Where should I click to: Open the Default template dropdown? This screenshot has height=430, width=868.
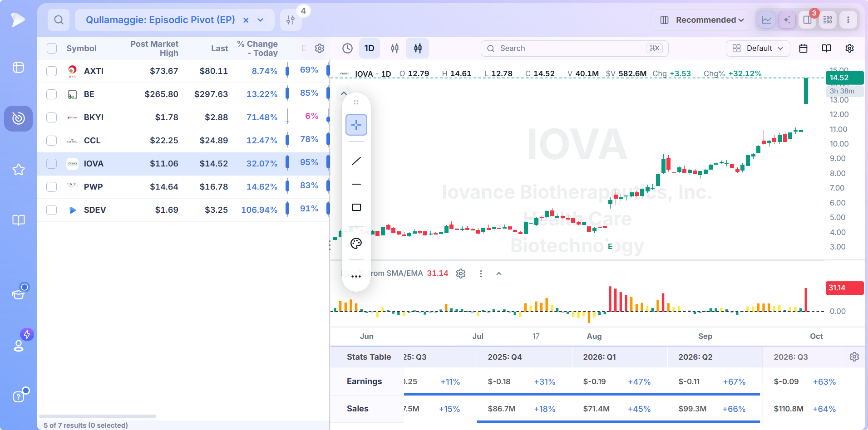coord(758,49)
